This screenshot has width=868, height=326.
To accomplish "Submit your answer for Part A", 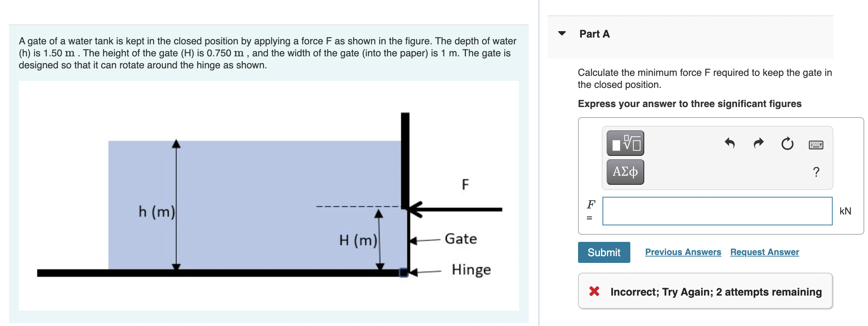I will (x=603, y=252).
